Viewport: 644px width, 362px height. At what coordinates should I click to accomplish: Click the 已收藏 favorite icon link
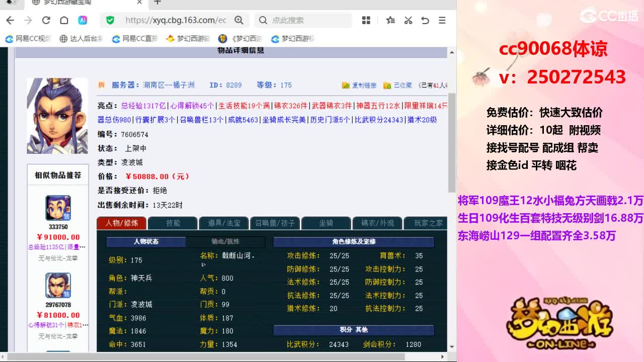[397, 85]
